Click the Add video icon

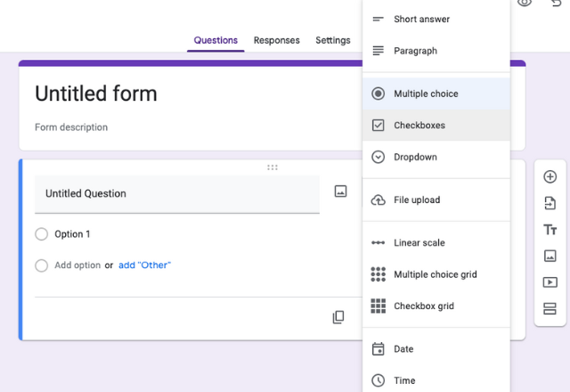(x=550, y=282)
